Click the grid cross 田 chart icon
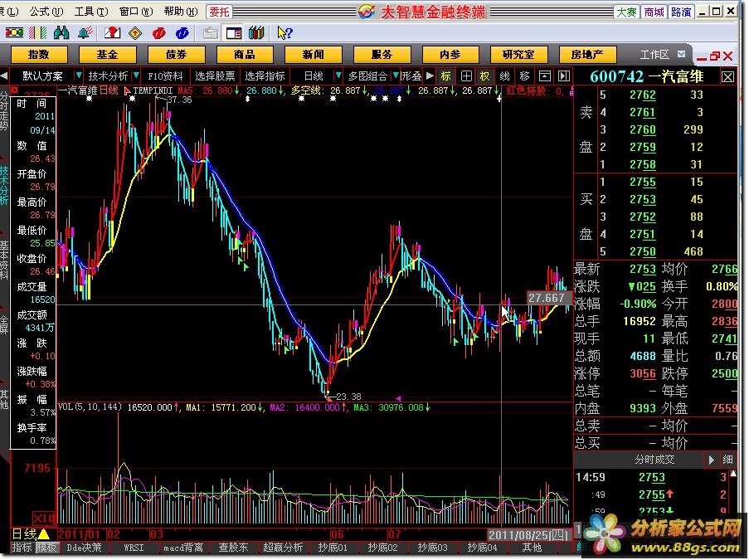Image resolution: width=749 pixels, height=560 pixels. coord(466,76)
